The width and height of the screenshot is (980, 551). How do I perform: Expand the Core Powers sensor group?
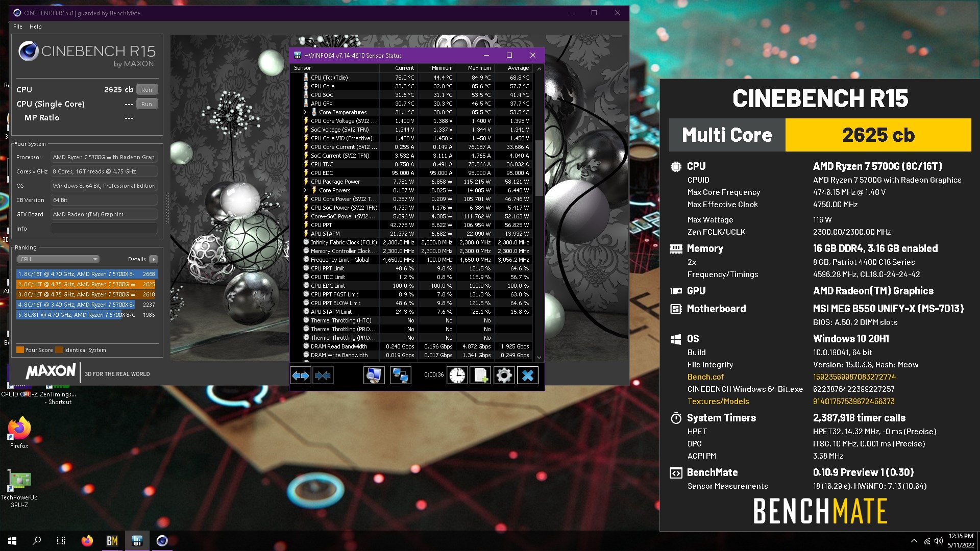click(305, 190)
